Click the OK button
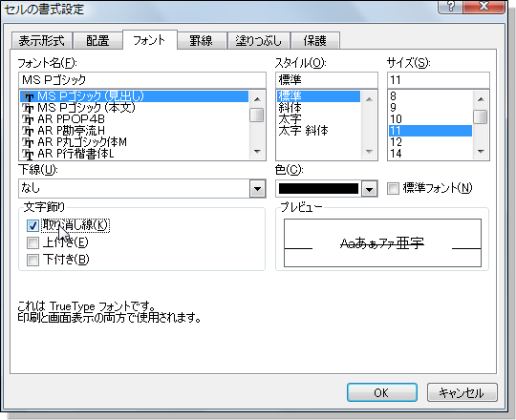516x420 pixels. [x=382, y=392]
